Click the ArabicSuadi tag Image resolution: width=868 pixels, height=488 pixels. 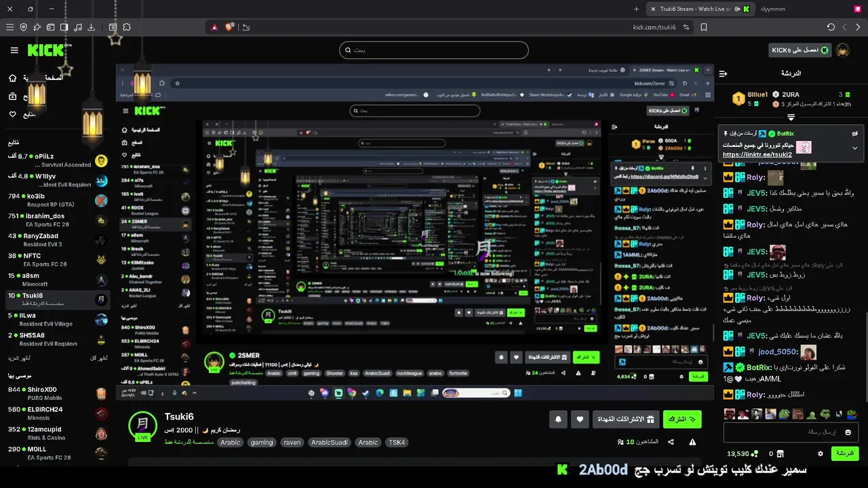point(330,443)
